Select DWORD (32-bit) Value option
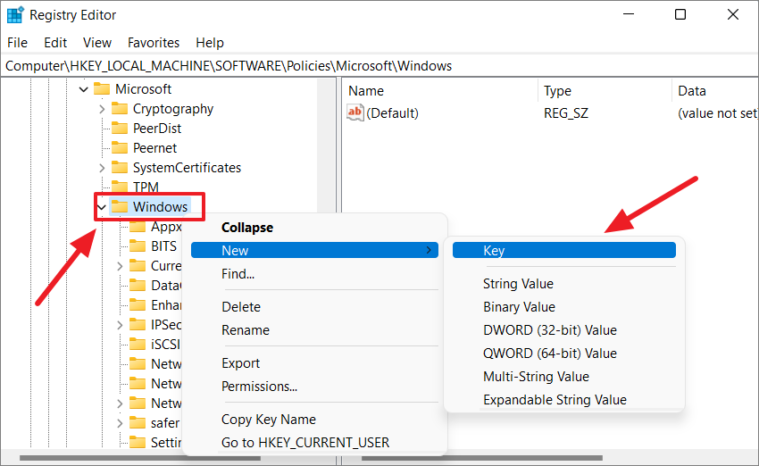 [550, 330]
